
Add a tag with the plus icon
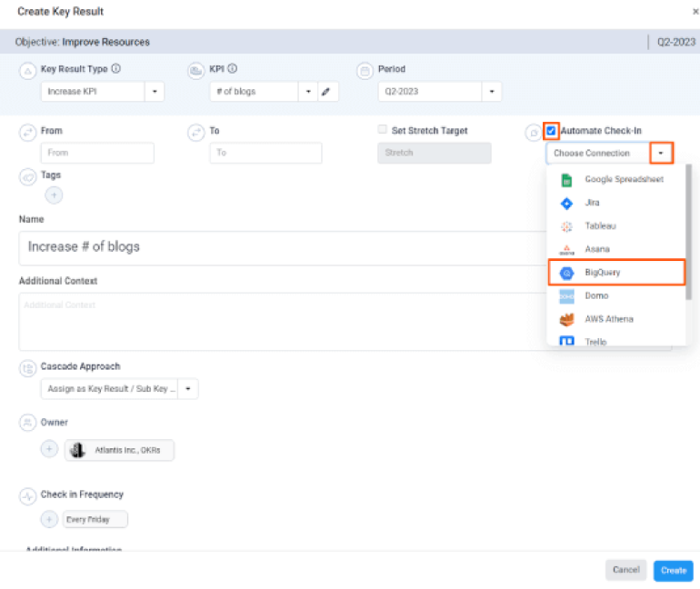click(54, 195)
